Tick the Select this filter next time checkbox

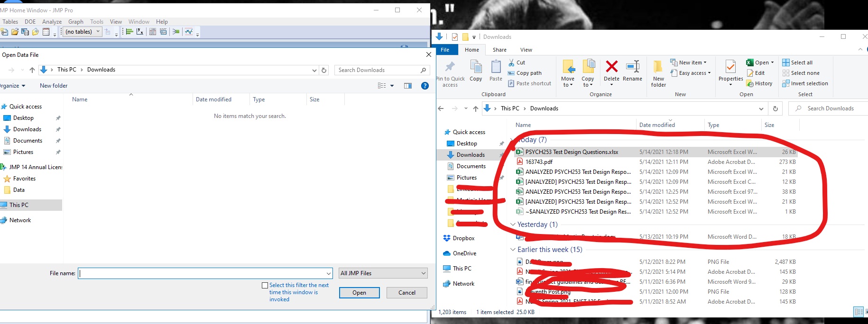tap(265, 285)
